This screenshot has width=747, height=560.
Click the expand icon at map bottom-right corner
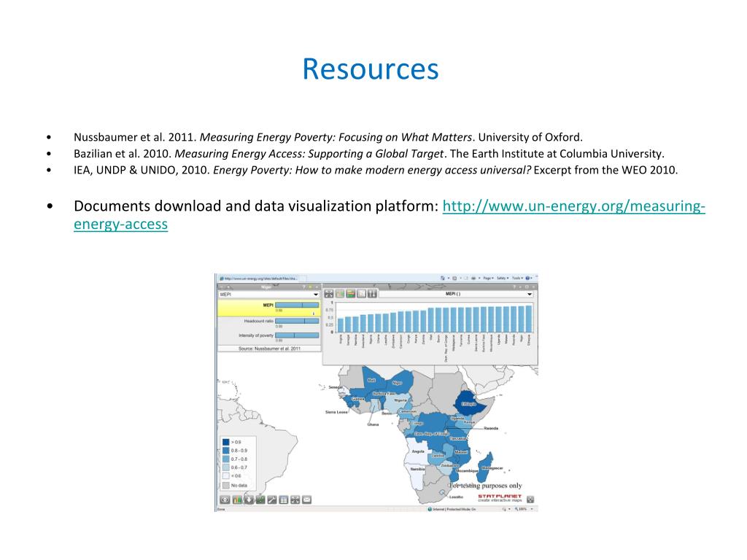click(530, 499)
